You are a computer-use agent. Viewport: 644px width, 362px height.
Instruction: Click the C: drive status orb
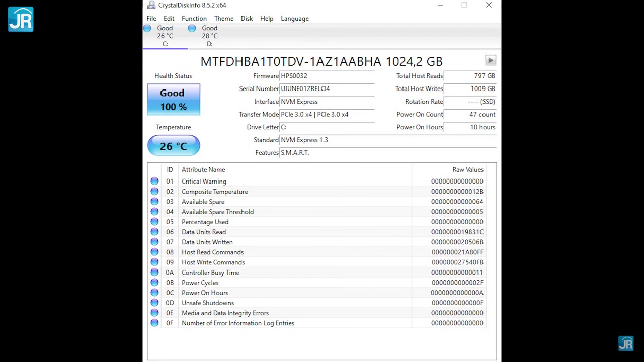click(147, 29)
